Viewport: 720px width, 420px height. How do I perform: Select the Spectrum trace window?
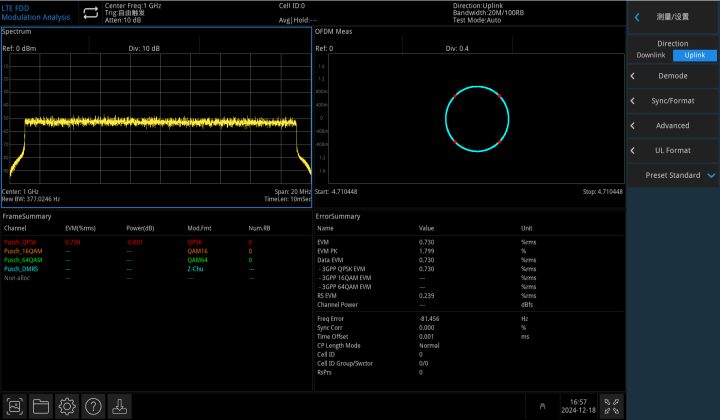click(x=156, y=118)
